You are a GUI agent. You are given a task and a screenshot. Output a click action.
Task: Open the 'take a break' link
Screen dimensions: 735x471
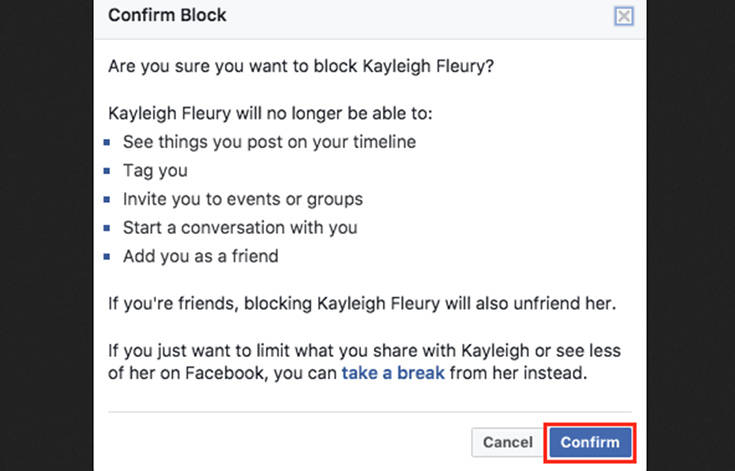point(393,373)
